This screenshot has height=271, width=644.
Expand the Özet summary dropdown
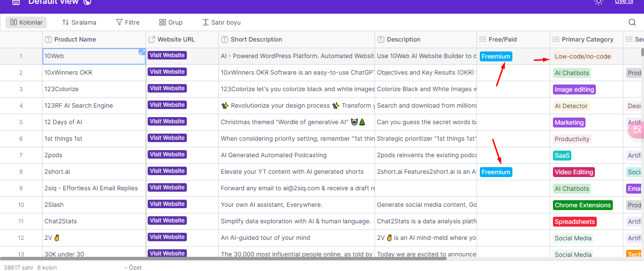(133, 267)
